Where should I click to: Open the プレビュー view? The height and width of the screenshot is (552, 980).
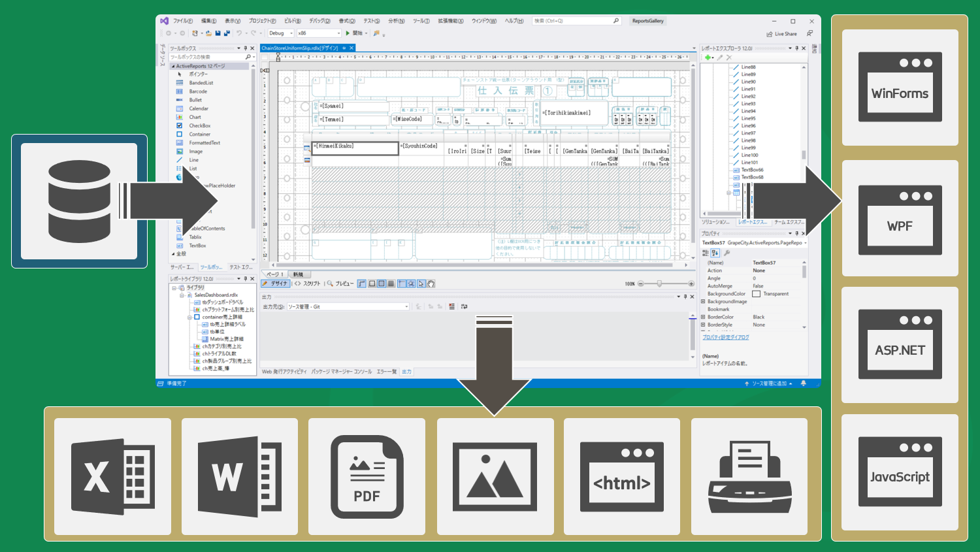coord(340,284)
